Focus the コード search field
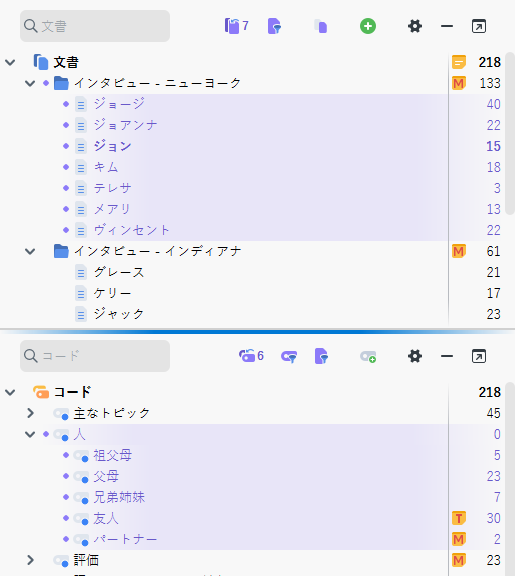The image size is (515, 576). [95, 356]
